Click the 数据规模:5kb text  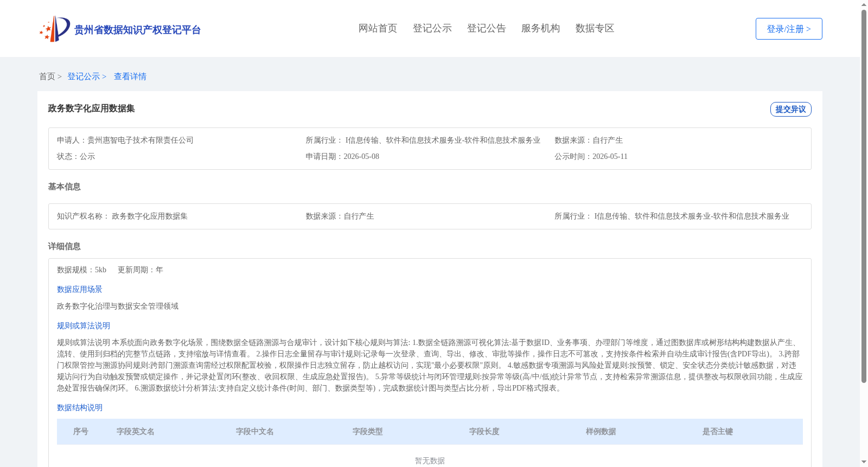81,270
